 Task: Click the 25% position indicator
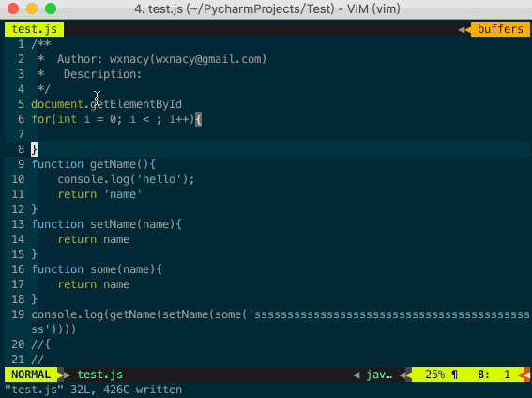[435, 375]
